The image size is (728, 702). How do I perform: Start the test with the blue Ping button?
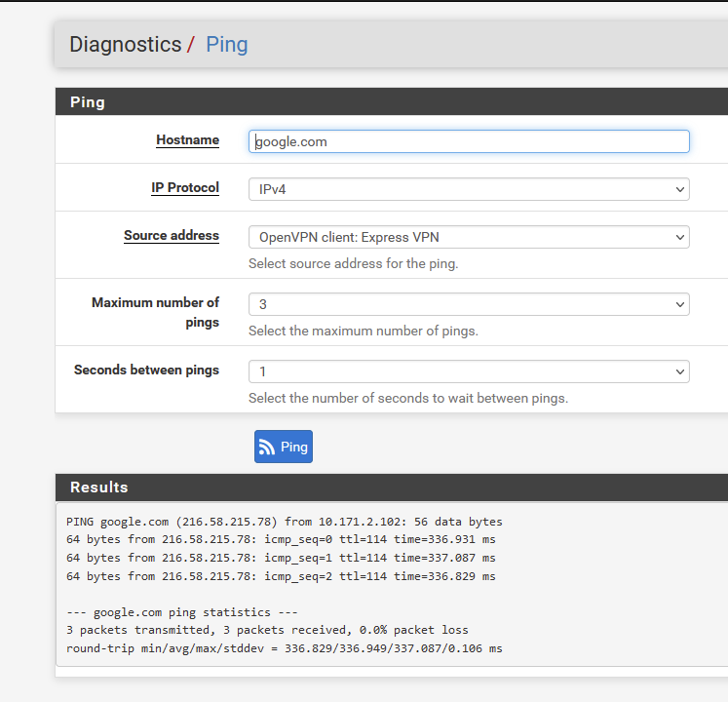[284, 447]
